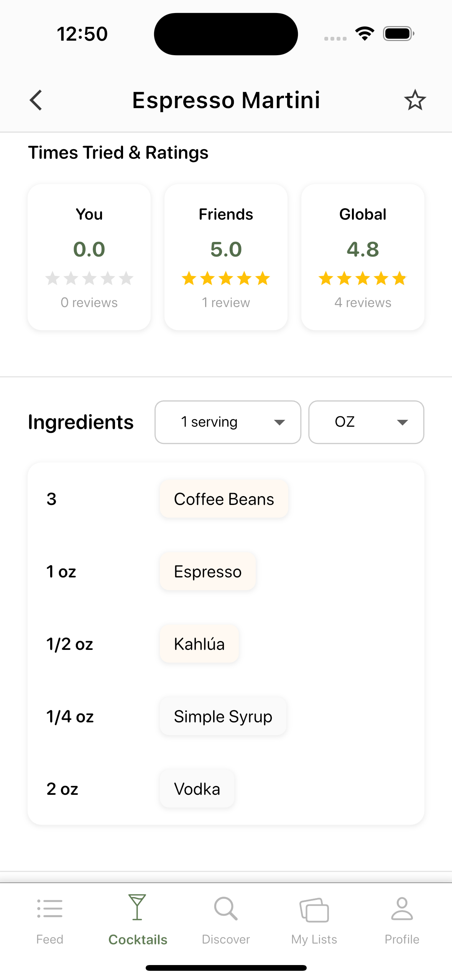The width and height of the screenshot is (452, 980).
Task: Tap the Simple Syrup ingredient chip
Action: point(223,717)
